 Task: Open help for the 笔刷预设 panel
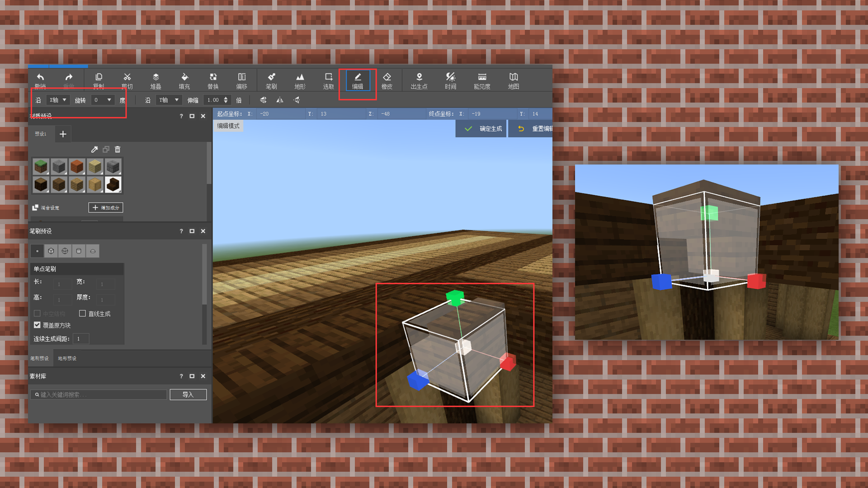point(181,231)
